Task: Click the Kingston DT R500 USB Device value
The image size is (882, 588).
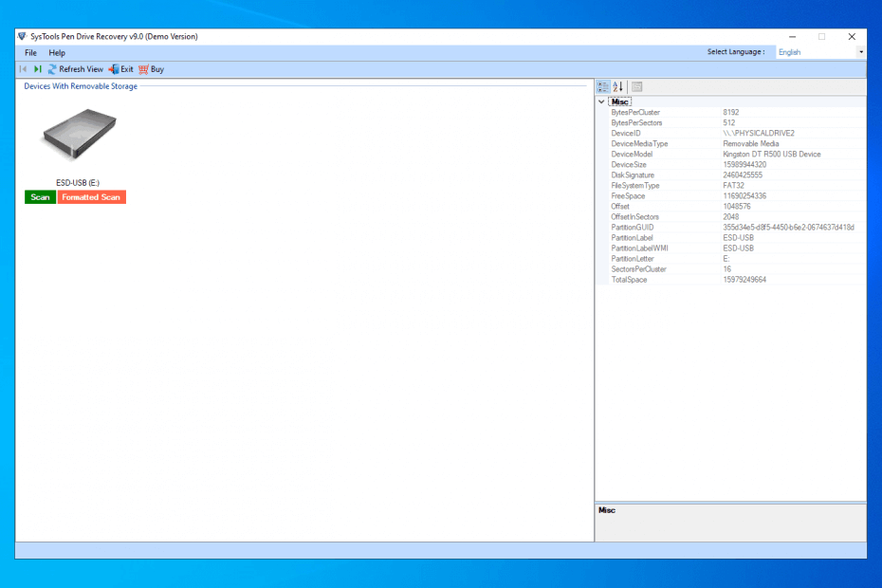Action: (x=772, y=155)
